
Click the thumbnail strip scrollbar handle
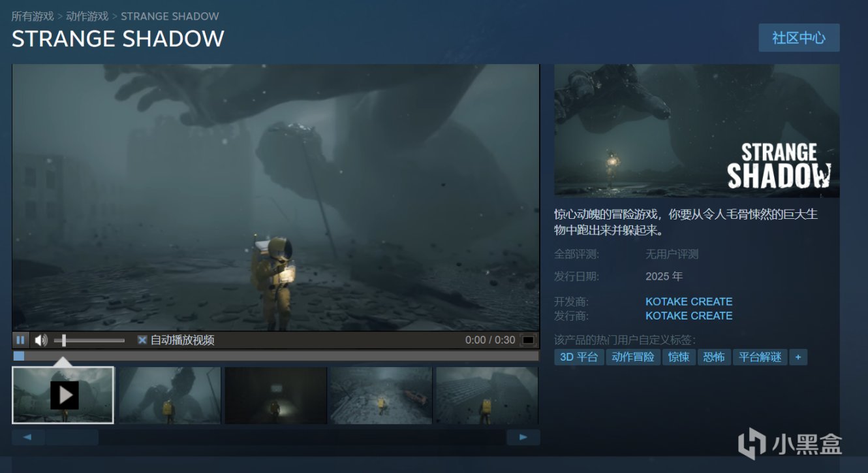72,437
